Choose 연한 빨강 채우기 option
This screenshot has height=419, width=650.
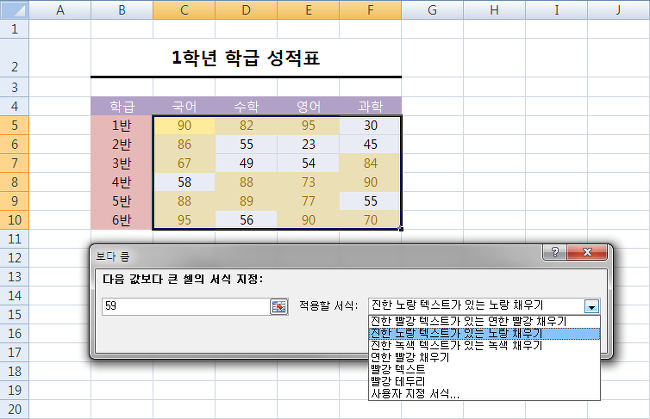tap(484, 357)
